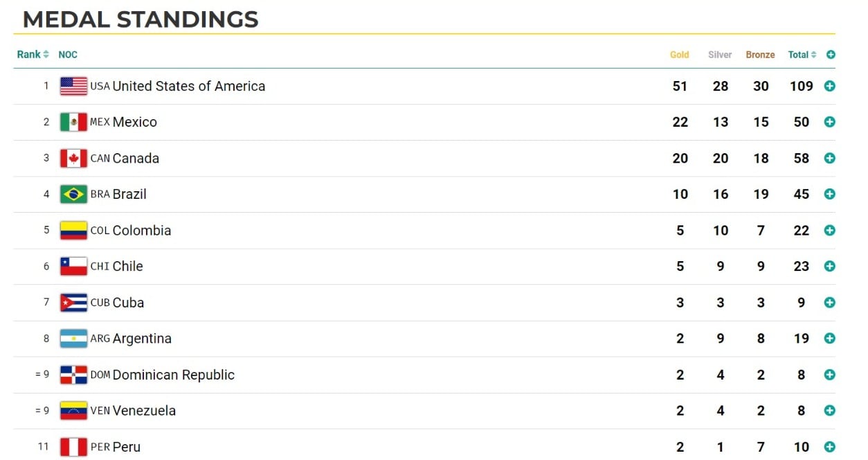Screen dimensions: 868x460
Task: Click the Bronze column header
Action: tap(760, 55)
